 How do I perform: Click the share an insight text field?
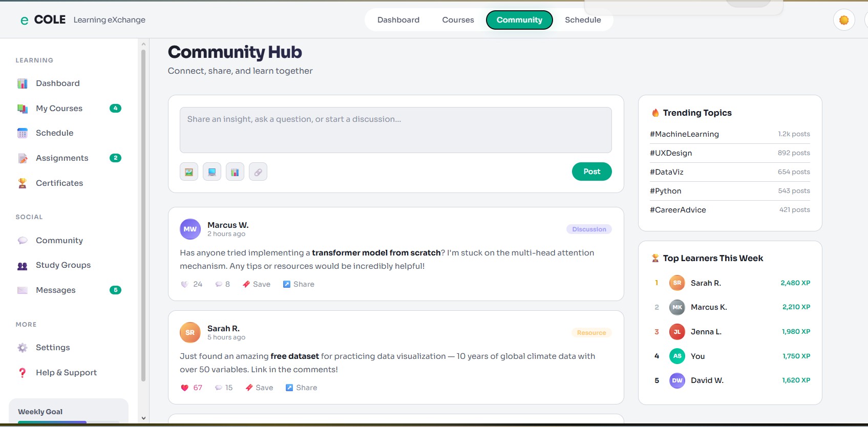point(396,130)
